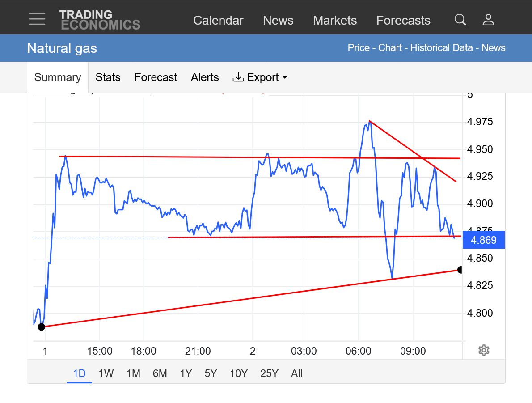Select the 25Y time range
Image resolution: width=532 pixels, height=403 pixels.
pos(269,373)
